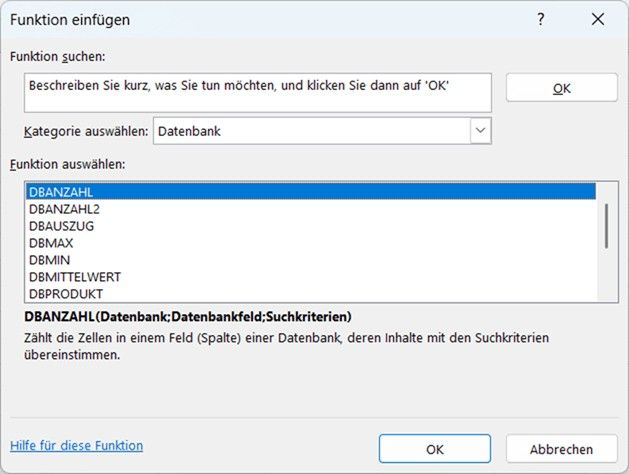Viewport: 629px width, 474px height.
Task: Click the function list scrollbar thumb
Action: [x=606, y=225]
